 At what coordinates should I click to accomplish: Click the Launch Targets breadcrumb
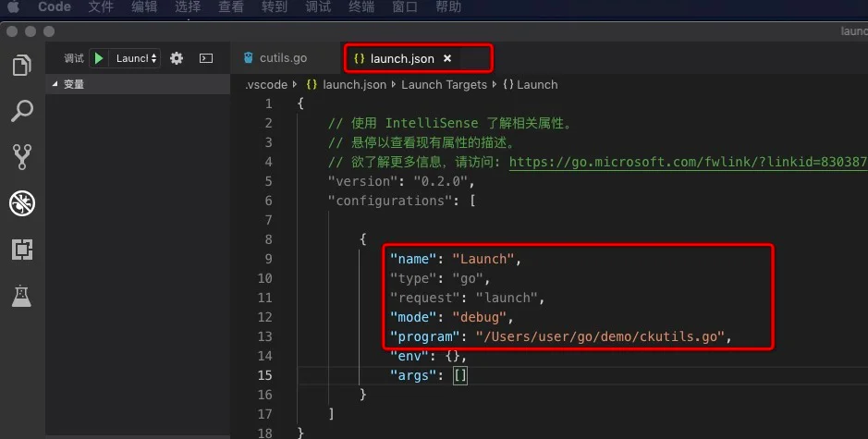(x=444, y=84)
